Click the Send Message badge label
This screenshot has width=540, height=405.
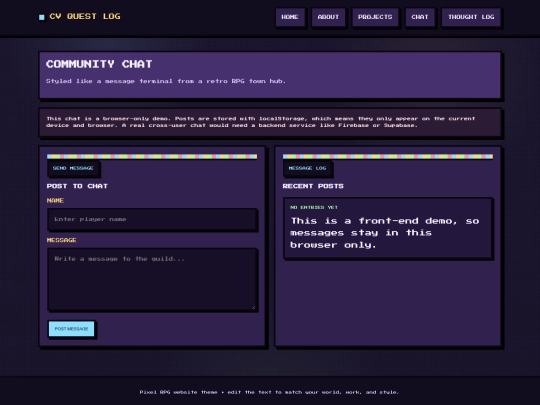(x=73, y=168)
